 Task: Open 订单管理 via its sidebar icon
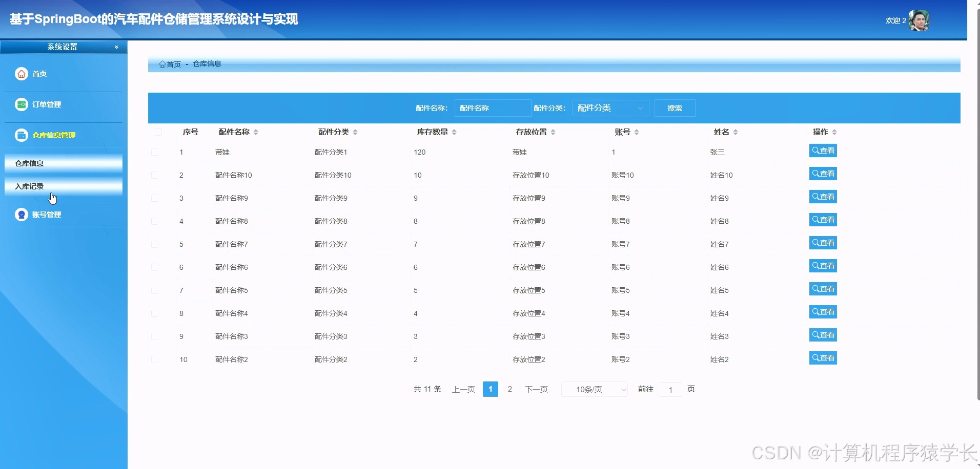[x=21, y=104]
